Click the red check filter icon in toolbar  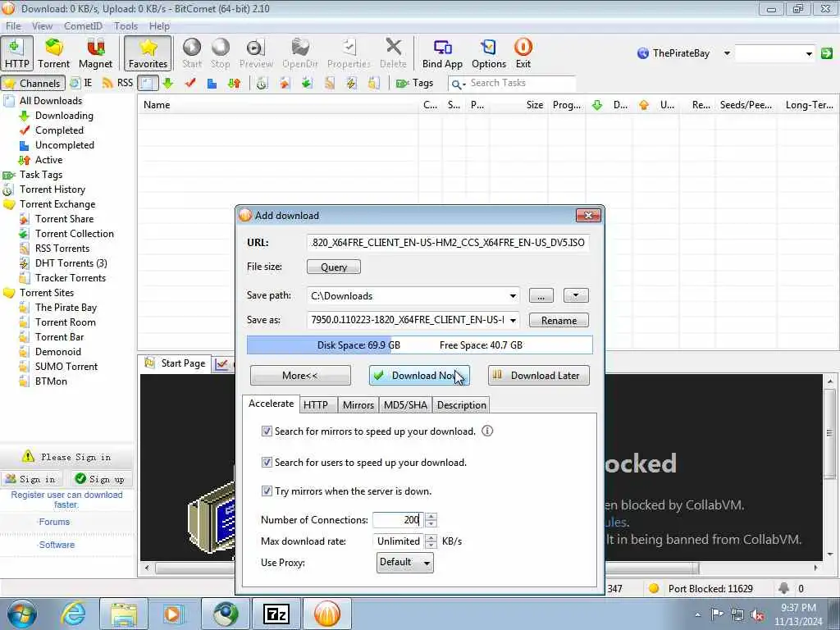(x=190, y=83)
